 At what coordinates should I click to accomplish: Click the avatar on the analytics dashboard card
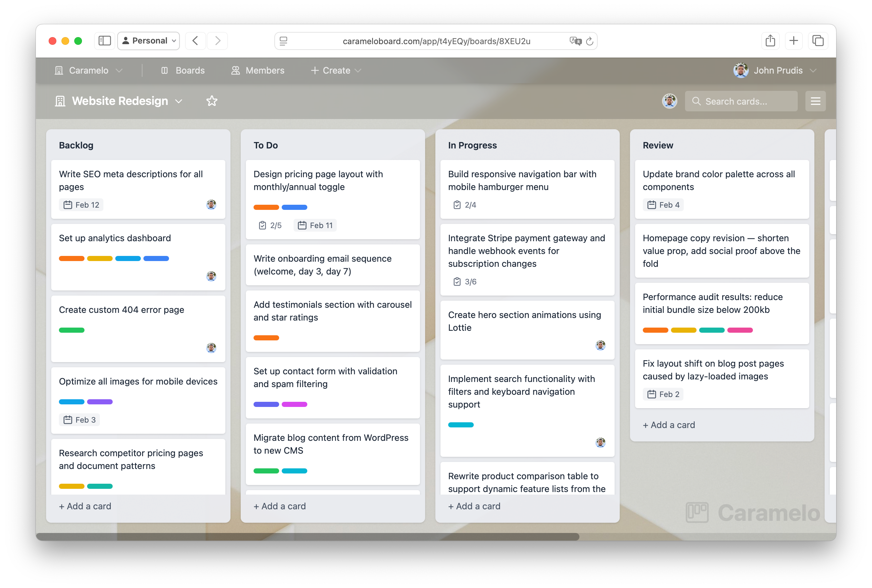(x=211, y=276)
